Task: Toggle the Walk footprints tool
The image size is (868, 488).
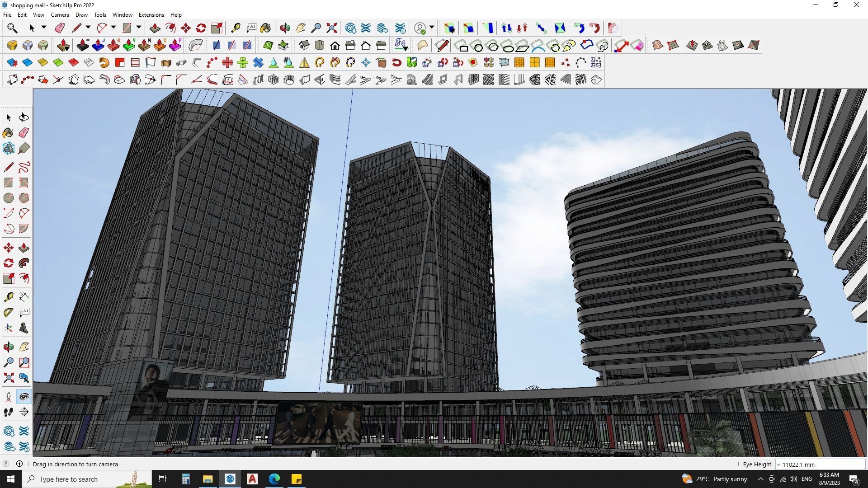Action: pos(8,412)
